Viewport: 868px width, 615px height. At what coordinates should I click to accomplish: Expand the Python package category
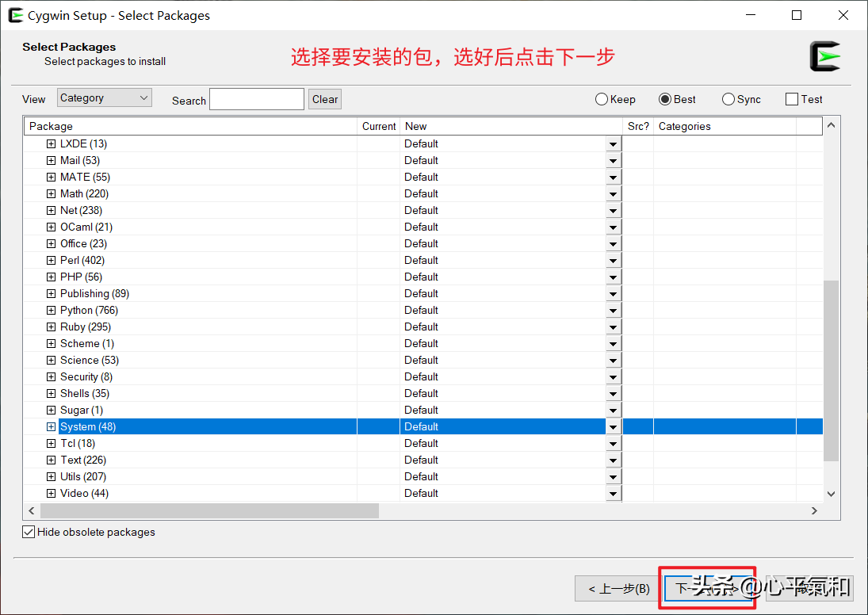[51, 310]
